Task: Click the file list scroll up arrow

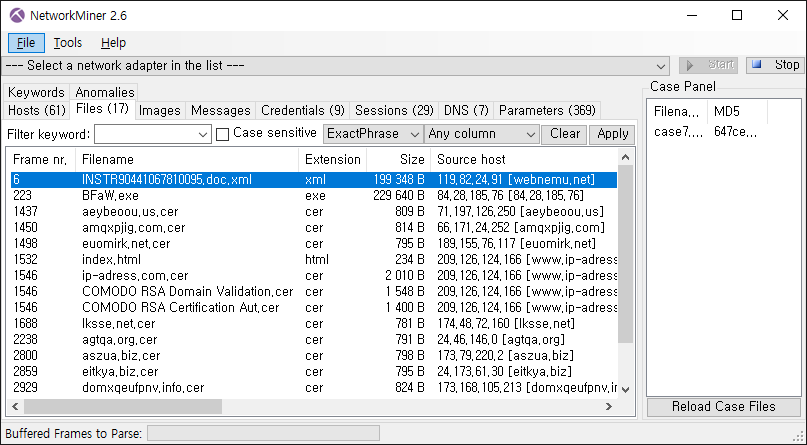Action: 625,157
